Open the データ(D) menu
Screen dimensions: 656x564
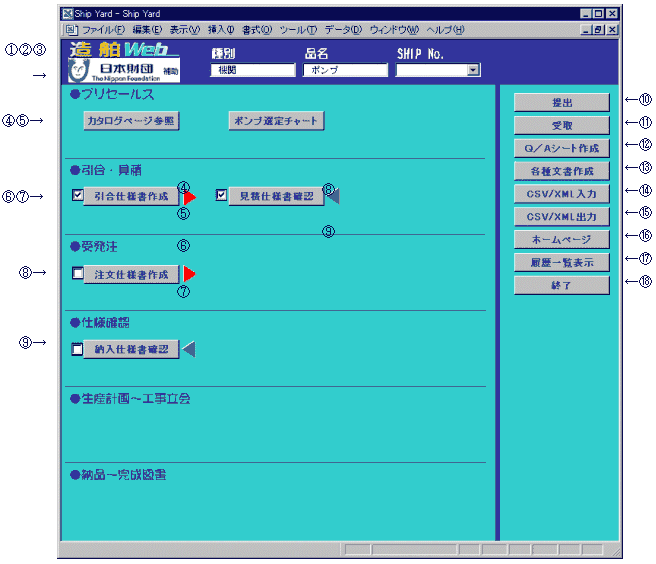(343, 30)
